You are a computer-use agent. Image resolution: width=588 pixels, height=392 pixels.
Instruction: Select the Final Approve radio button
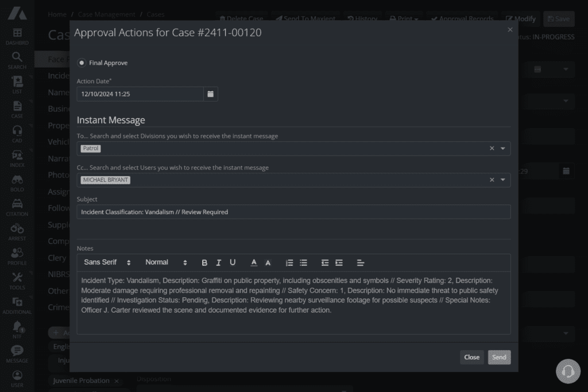(x=81, y=63)
